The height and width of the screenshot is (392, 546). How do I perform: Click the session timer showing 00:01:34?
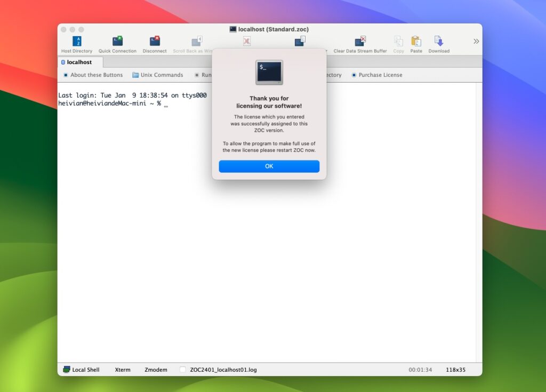pyautogui.click(x=420, y=369)
